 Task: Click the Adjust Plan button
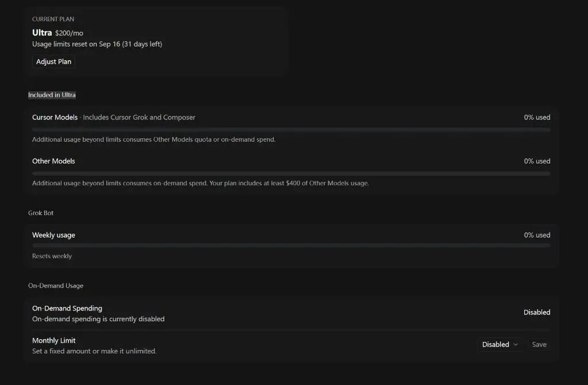[x=53, y=62]
